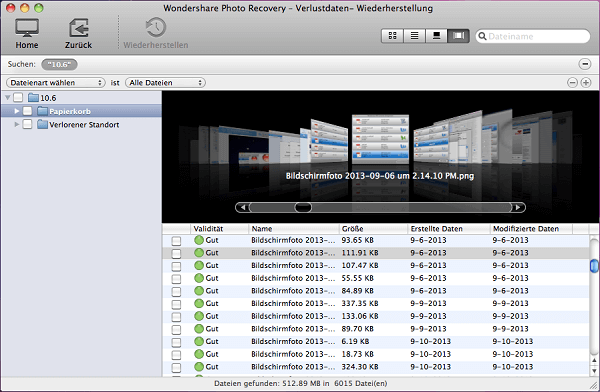Remove the file type filter rule
The width and height of the screenshot is (600, 392).
click(x=572, y=82)
